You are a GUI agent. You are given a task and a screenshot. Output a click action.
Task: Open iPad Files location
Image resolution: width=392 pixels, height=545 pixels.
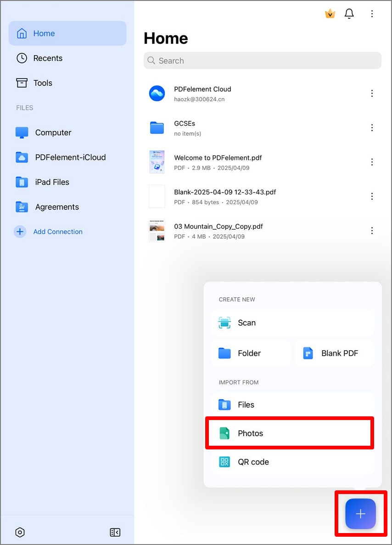click(67, 182)
